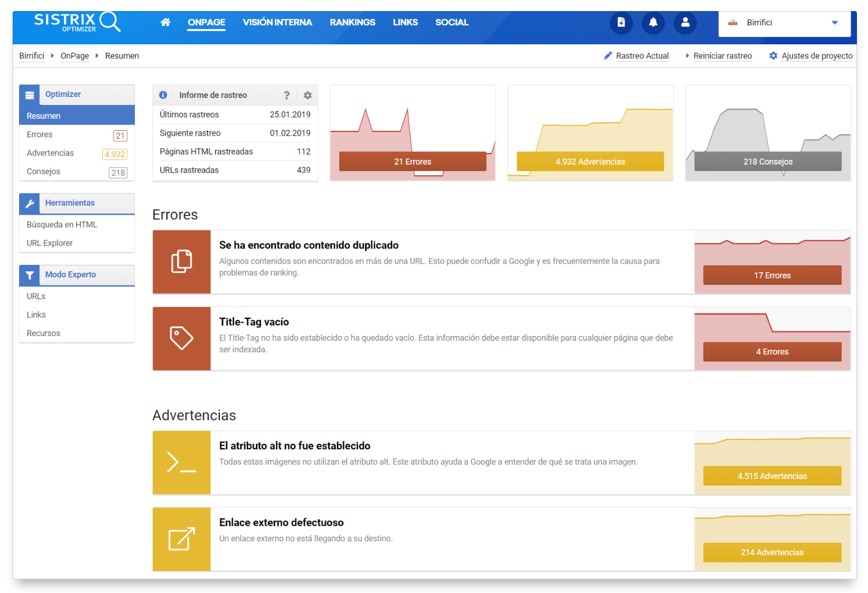Click the empty Title-Tag tag icon
The width and height of the screenshot is (868, 593).
click(x=182, y=338)
